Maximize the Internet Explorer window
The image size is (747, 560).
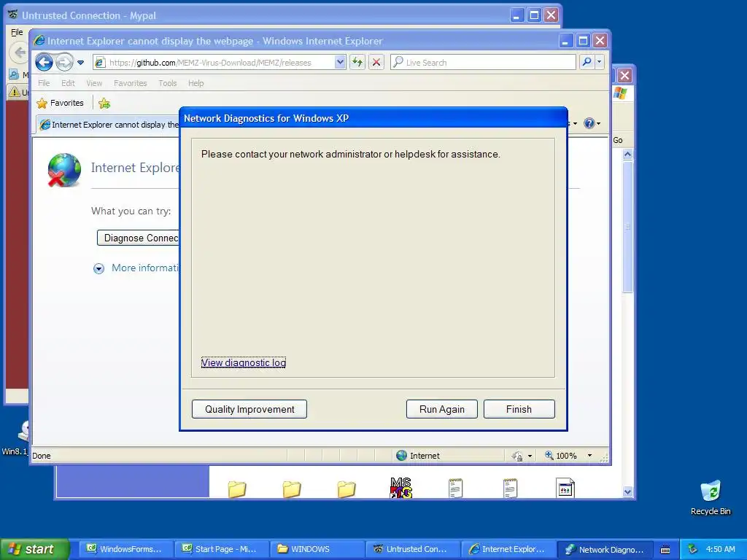point(583,41)
